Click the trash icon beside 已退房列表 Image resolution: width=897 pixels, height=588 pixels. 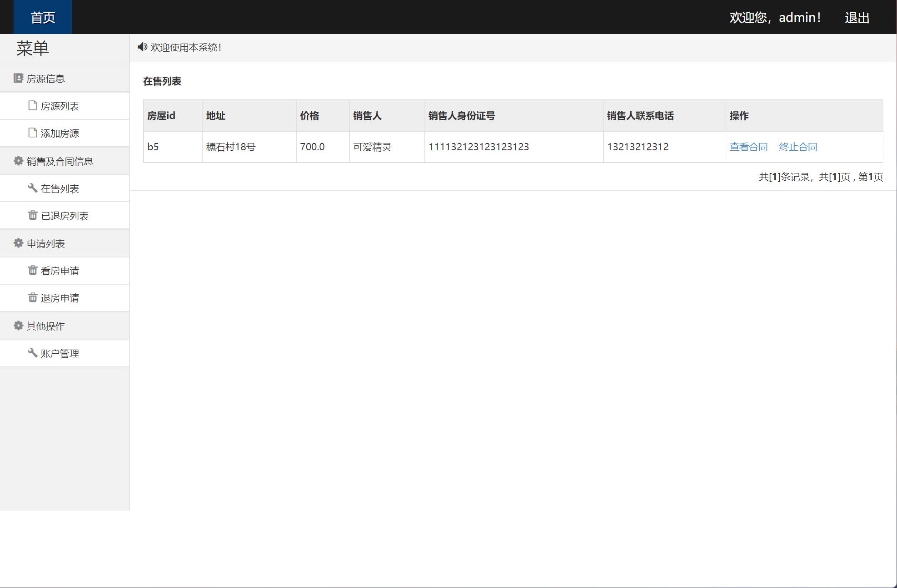point(33,215)
